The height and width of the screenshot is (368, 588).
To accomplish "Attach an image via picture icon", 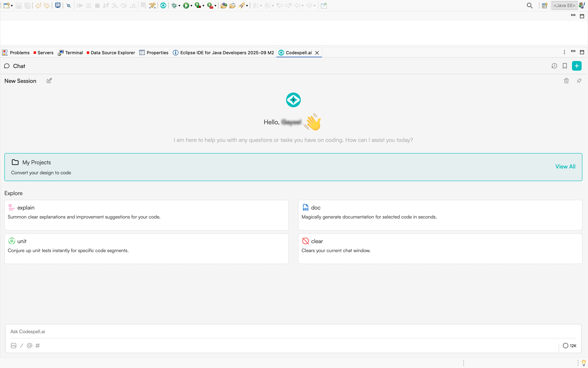I will click(14, 346).
